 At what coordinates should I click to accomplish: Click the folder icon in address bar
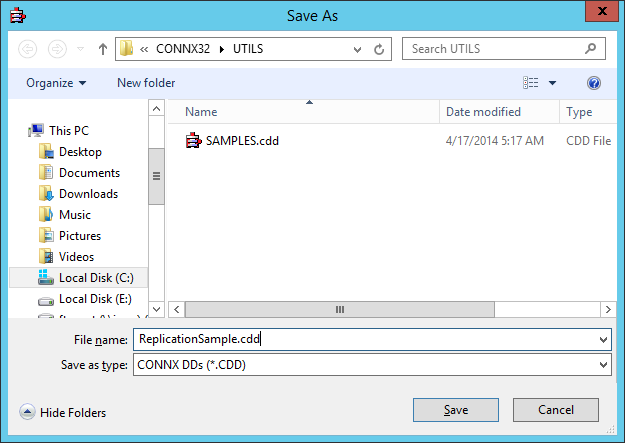click(x=126, y=49)
